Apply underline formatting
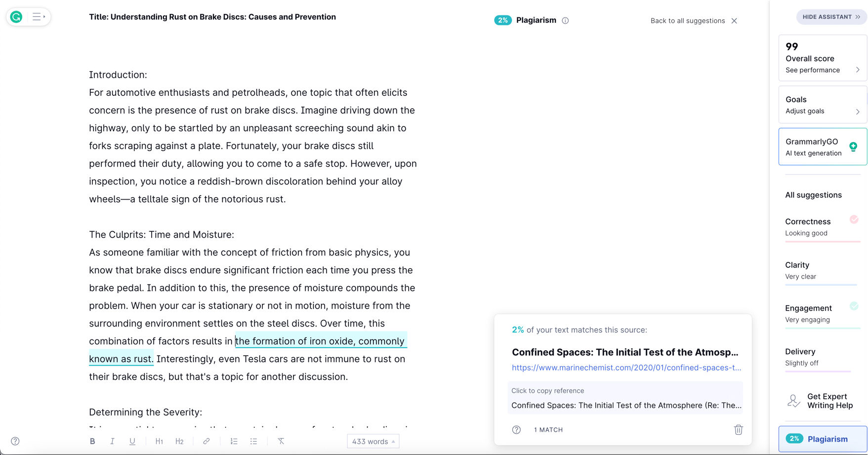868x455 pixels. [132, 441]
